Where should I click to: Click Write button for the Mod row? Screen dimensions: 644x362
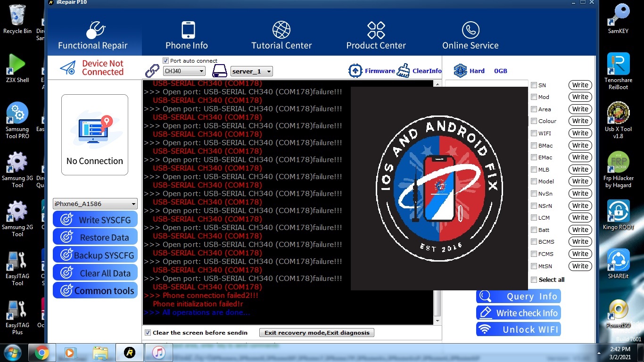point(580,97)
